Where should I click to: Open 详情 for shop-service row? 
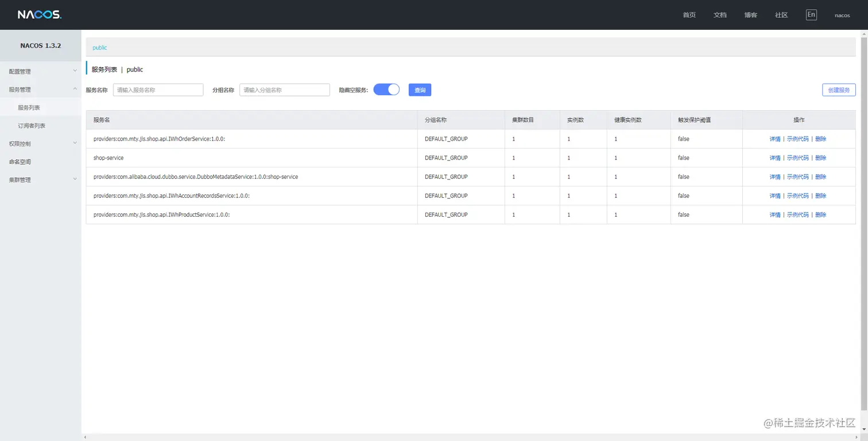click(x=775, y=158)
